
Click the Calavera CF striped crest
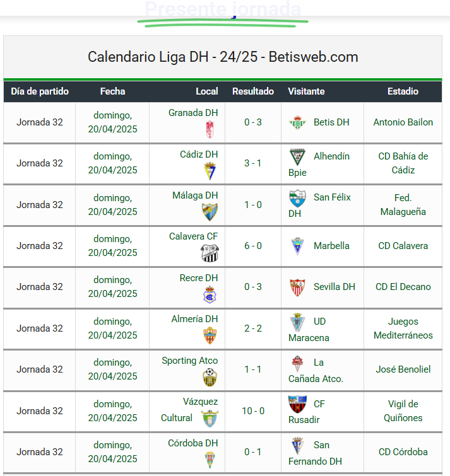[210, 253]
